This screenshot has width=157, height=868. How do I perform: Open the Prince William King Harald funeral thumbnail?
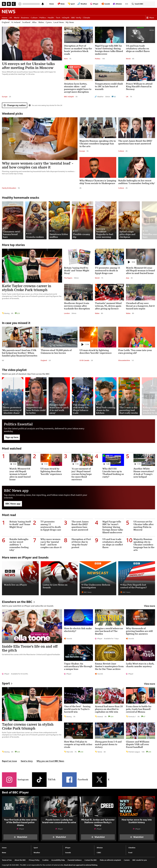pos(141,73)
